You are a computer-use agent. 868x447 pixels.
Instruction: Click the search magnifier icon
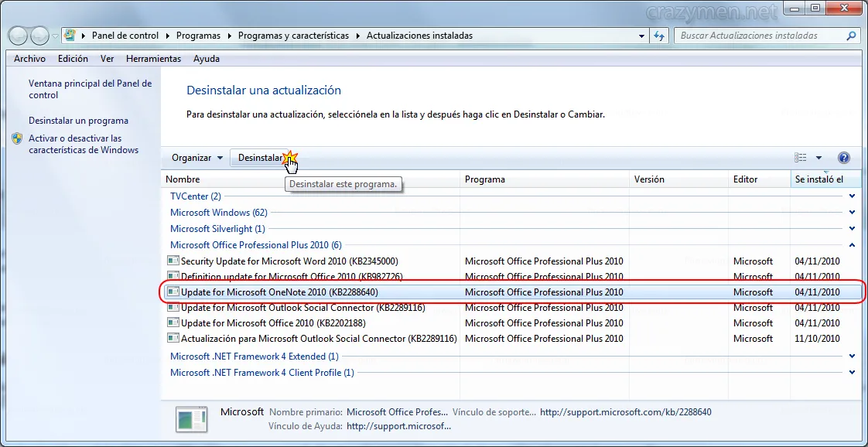pos(852,36)
